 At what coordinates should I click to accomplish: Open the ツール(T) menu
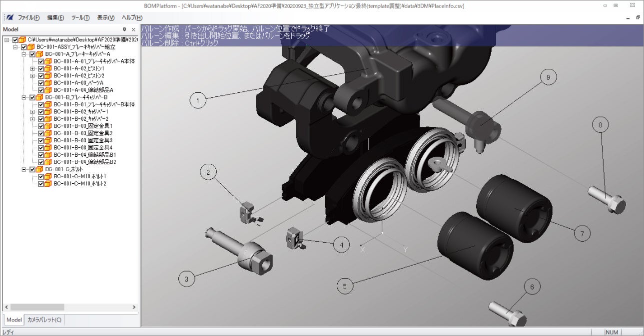tap(80, 17)
